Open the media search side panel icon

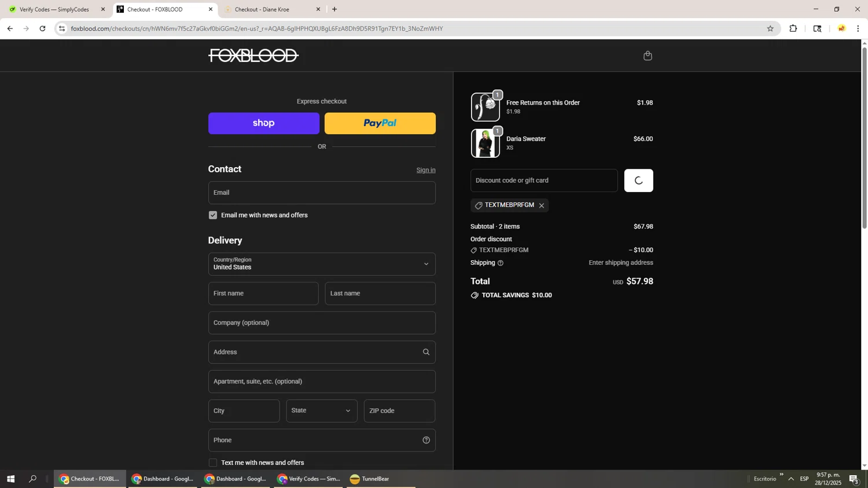pos(817,28)
